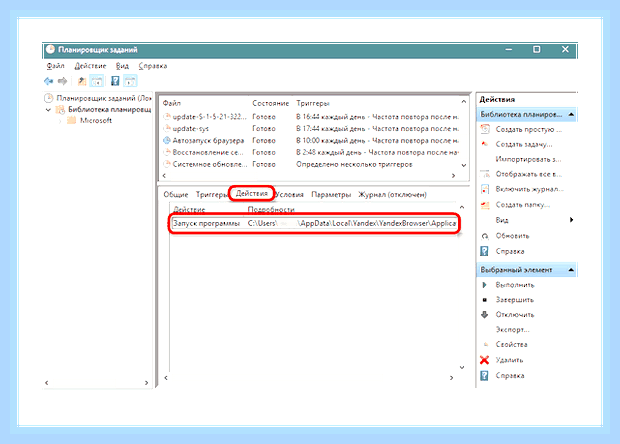This screenshot has height=444, width=620.
Task: Click Создать задачу action
Action: (x=524, y=144)
